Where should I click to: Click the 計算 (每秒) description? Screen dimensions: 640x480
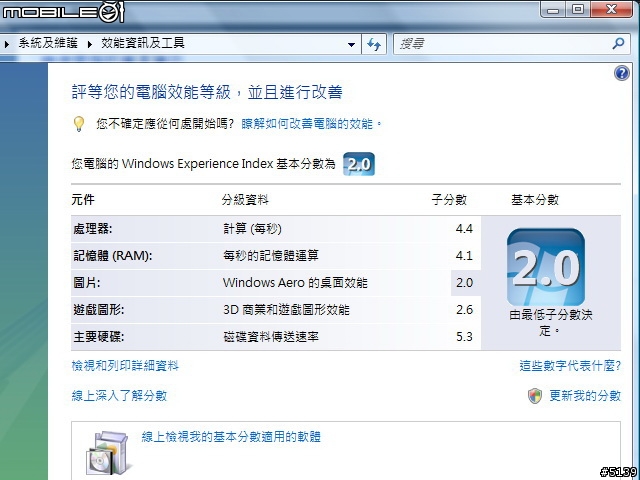coord(252,229)
